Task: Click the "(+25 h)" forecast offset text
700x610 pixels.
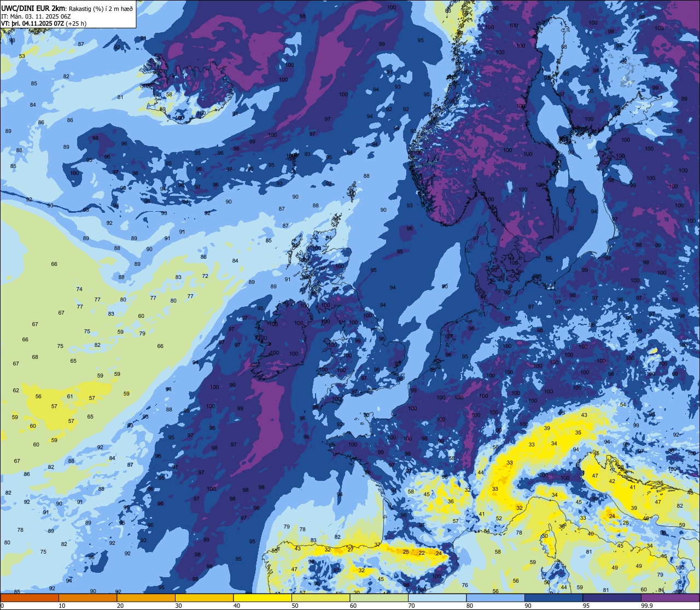Action: (76, 24)
